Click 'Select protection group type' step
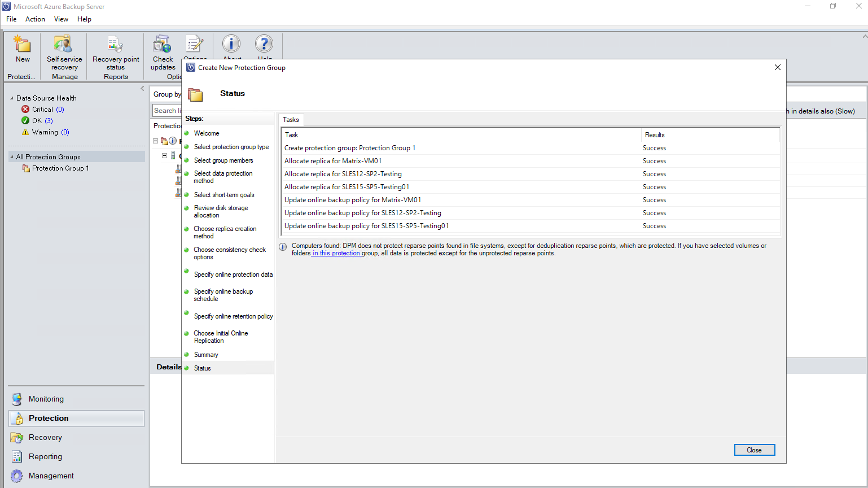This screenshot has width=868, height=488. pos(231,147)
